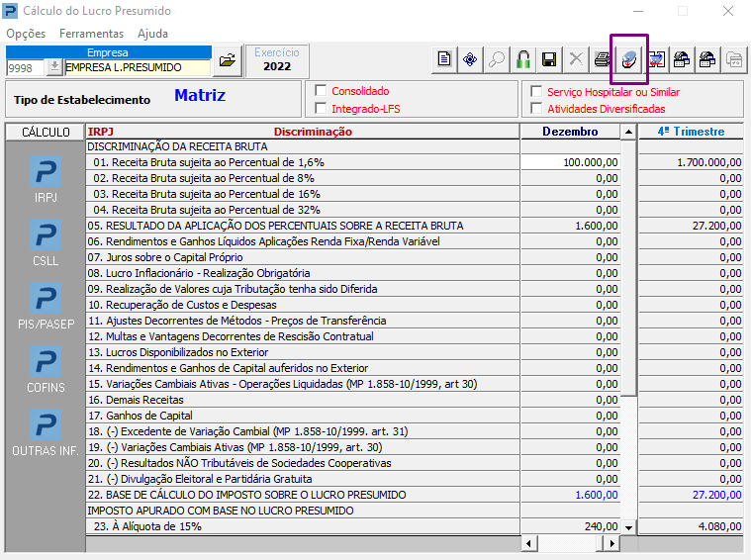Click the CÁLCULO header button
The width and height of the screenshot is (751, 560).
[x=46, y=132]
